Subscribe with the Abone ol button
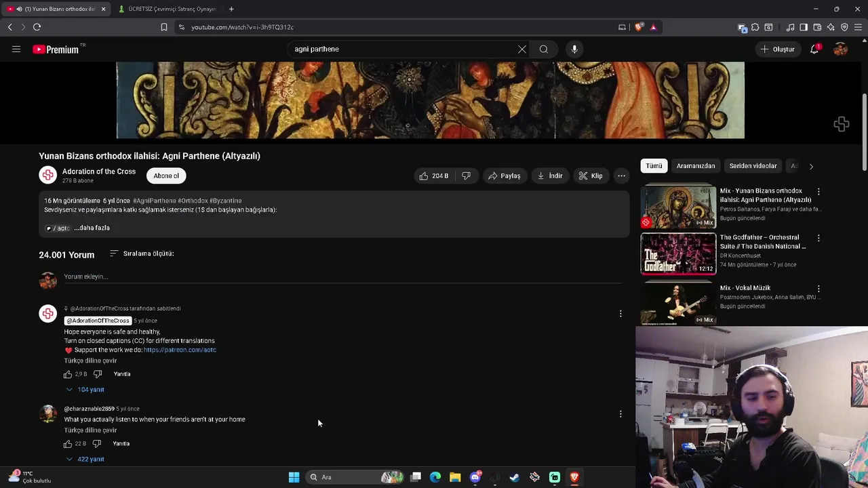Screen dimensions: 868x488 pos(166,176)
